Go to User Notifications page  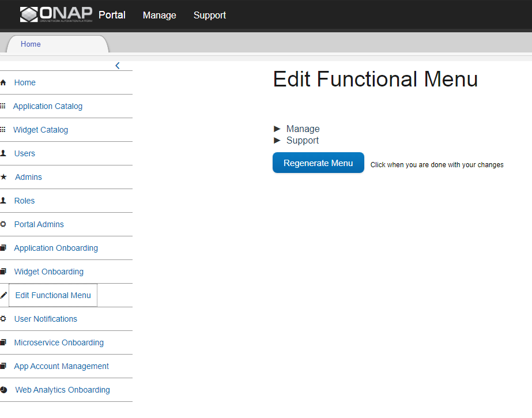46,319
